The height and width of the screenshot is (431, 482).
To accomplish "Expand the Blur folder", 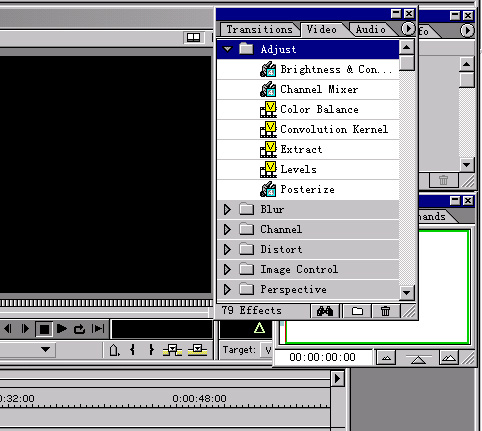I will coord(227,209).
